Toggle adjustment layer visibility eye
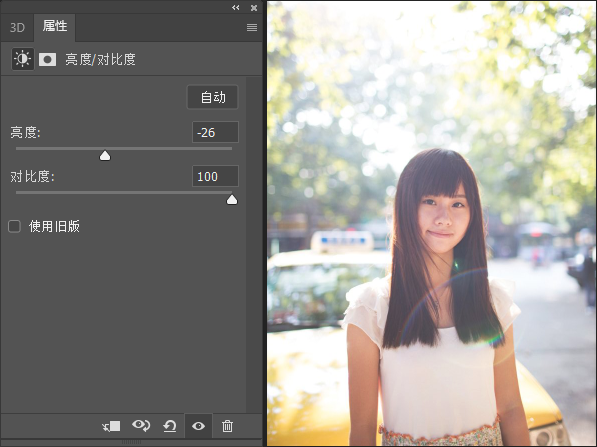This screenshot has width=597, height=447. (x=198, y=426)
